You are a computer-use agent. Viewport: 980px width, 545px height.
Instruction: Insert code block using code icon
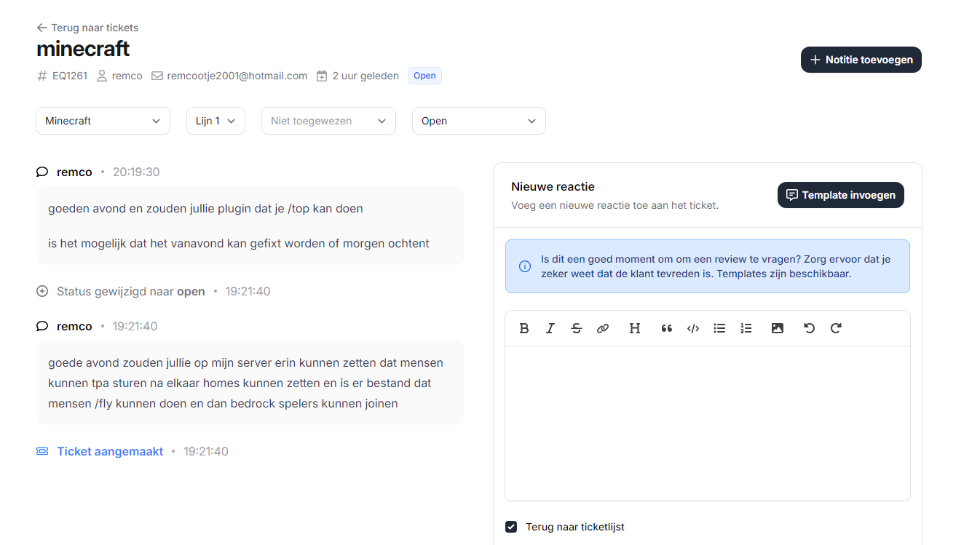point(693,328)
